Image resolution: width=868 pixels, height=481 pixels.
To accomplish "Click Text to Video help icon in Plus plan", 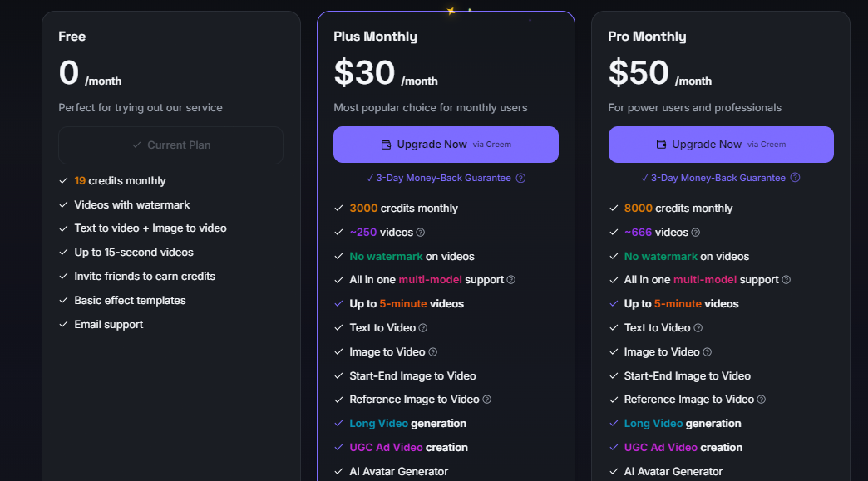I will click(423, 328).
